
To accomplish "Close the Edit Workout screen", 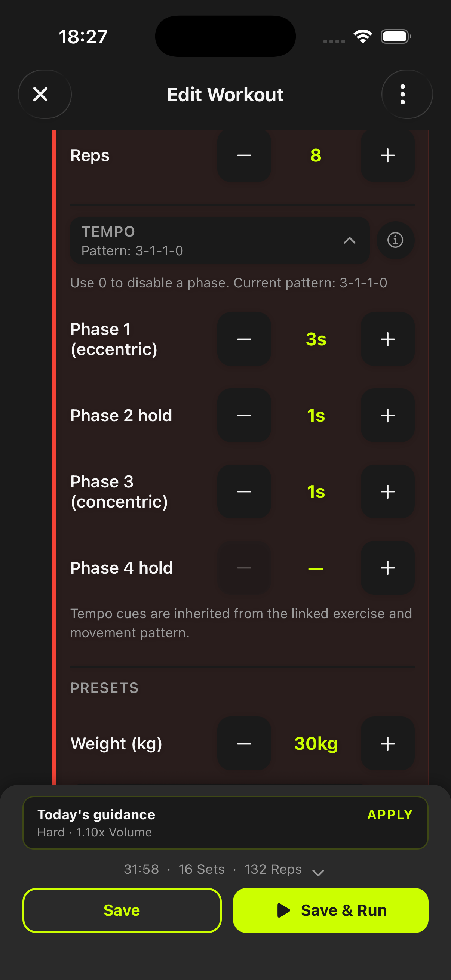I will point(42,94).
